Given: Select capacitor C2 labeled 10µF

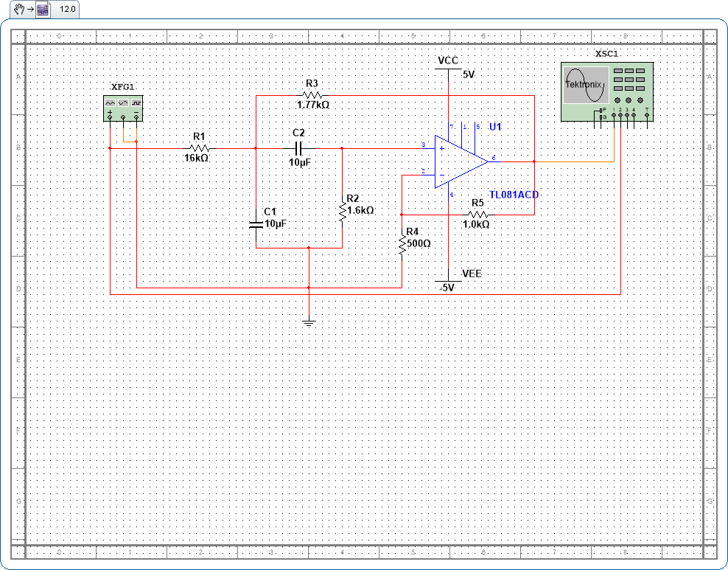Looking at the screenshot, I should coord(297,147).
